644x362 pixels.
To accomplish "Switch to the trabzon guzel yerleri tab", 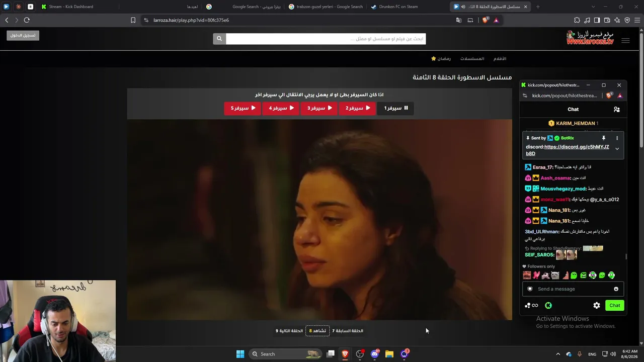I will [326, 7].
